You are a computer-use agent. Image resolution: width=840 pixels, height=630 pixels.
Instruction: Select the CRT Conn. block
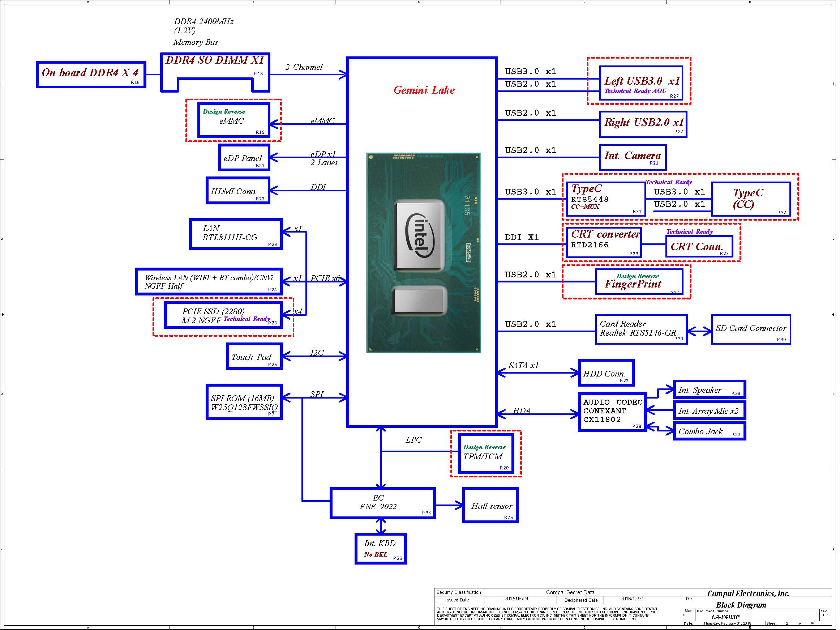[x=699, y=246]
